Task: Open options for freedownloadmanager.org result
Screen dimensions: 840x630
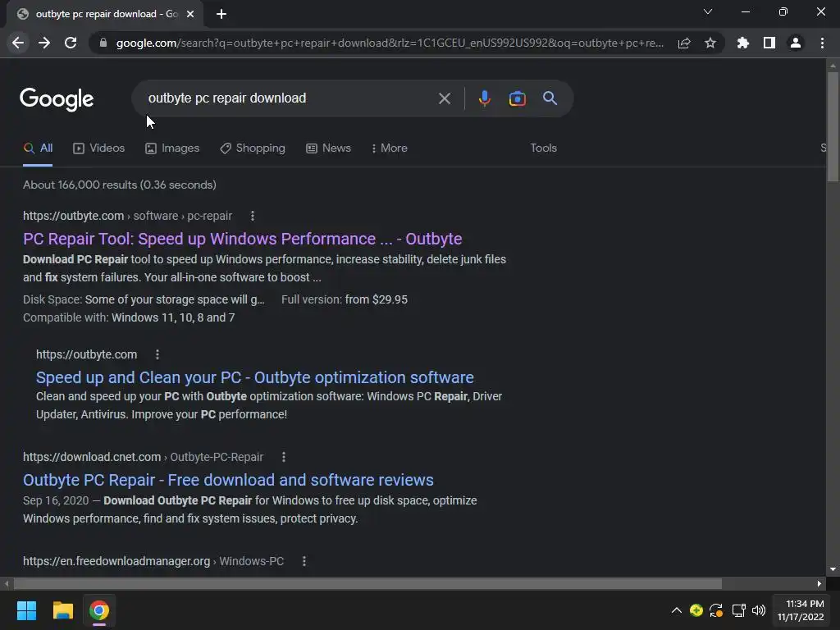Action: point(304,561)
